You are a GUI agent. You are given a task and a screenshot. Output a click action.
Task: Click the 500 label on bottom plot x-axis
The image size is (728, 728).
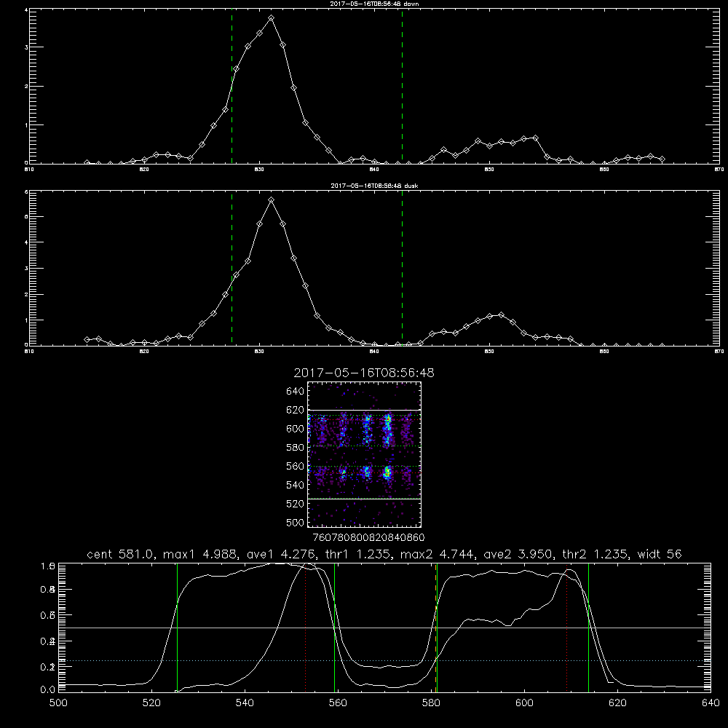click(58, 703)
